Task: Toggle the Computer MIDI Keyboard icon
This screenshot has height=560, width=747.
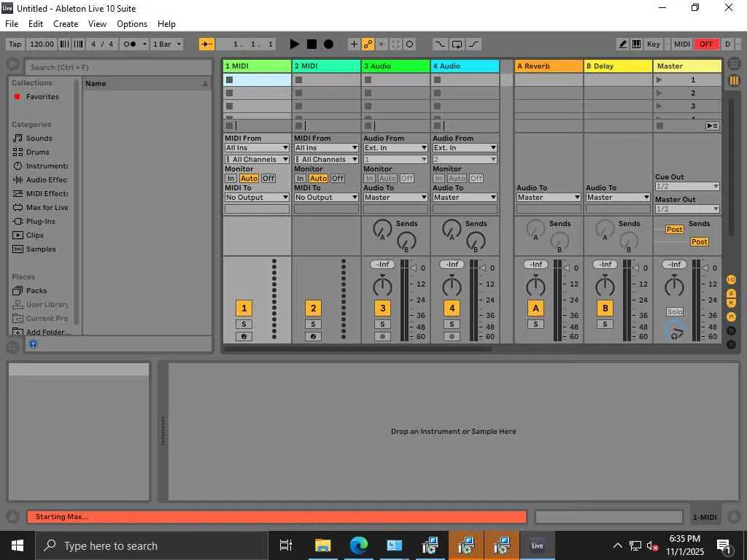Action: (x=636, y=44)
